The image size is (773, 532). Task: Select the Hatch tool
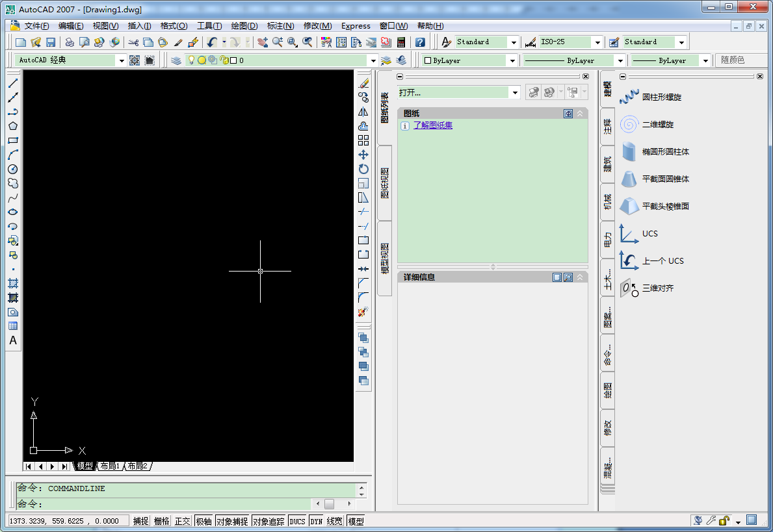(13, 283)
